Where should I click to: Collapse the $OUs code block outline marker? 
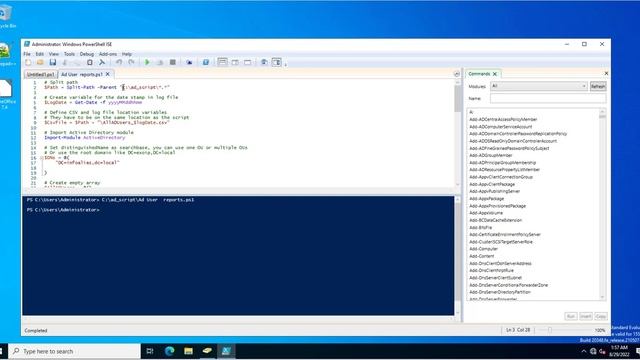[x=42, y=158]
